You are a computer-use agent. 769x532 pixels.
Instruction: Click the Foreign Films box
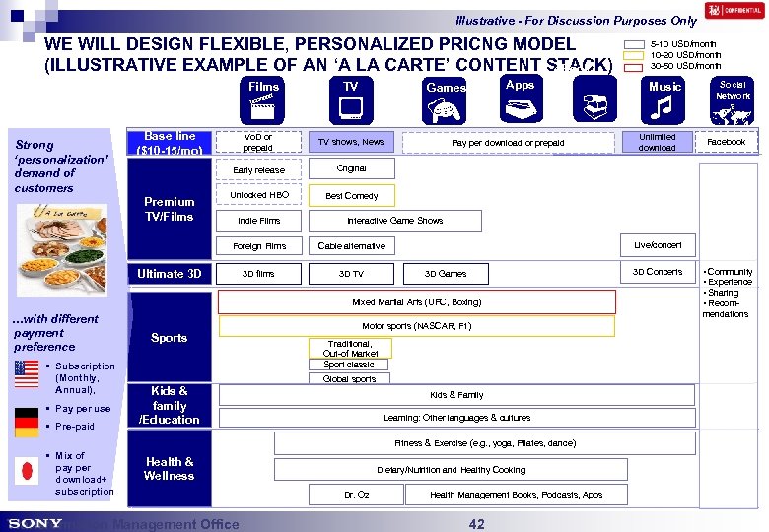tap(259, 246)
